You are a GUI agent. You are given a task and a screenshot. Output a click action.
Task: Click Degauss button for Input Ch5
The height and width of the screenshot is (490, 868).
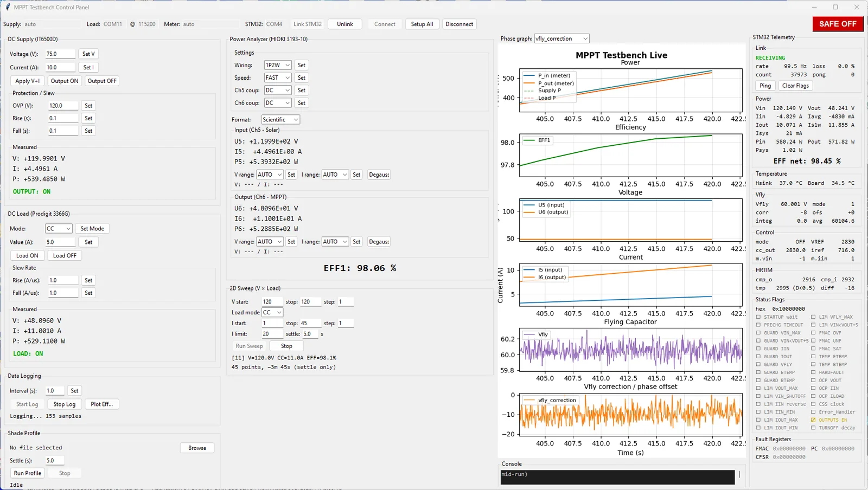[x=379, y=175]
